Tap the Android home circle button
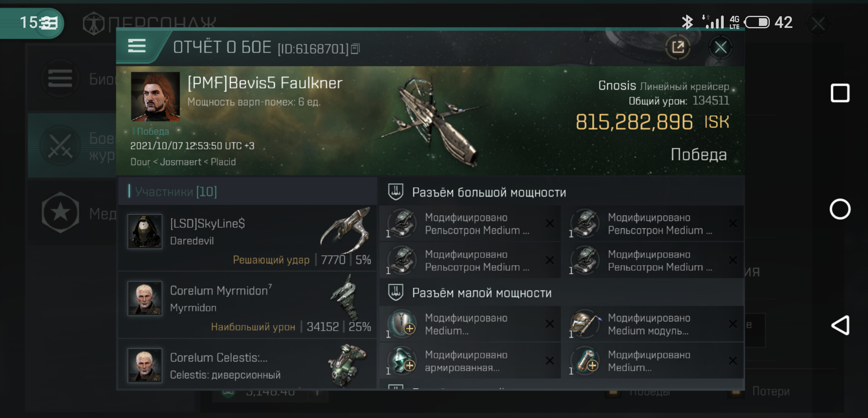 pos(840,209)
